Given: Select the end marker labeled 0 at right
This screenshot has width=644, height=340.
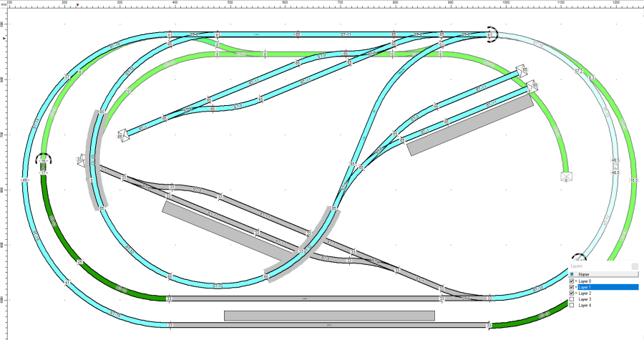Looking at the screenshot, I should [567, 177].
